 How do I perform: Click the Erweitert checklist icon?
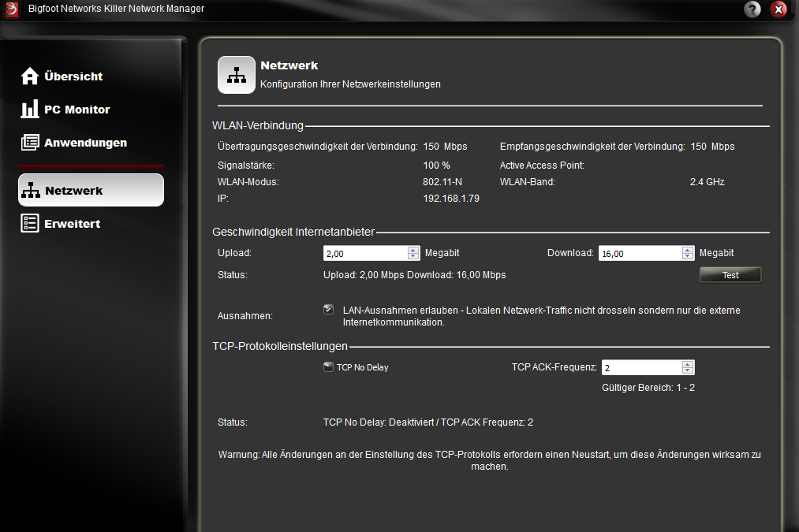(29, 223)
